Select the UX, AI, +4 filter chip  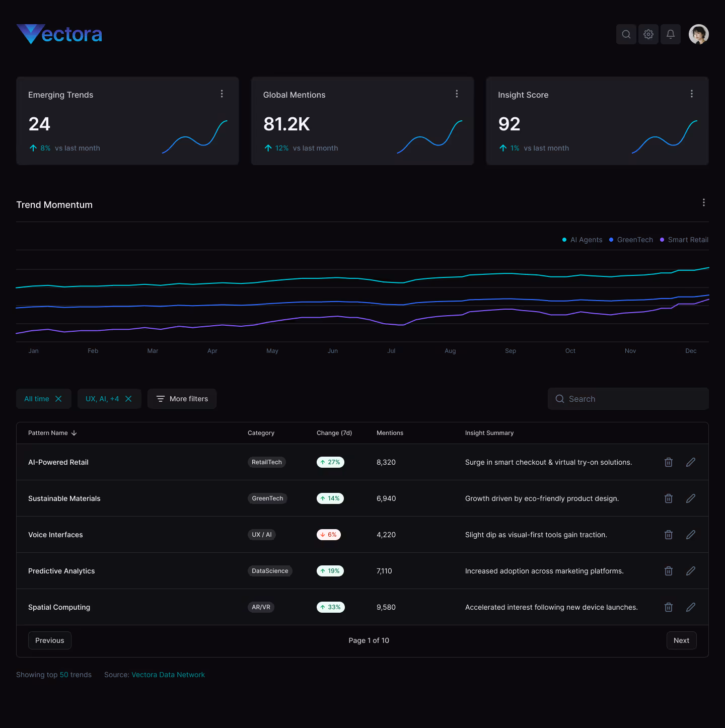(102, 398)
